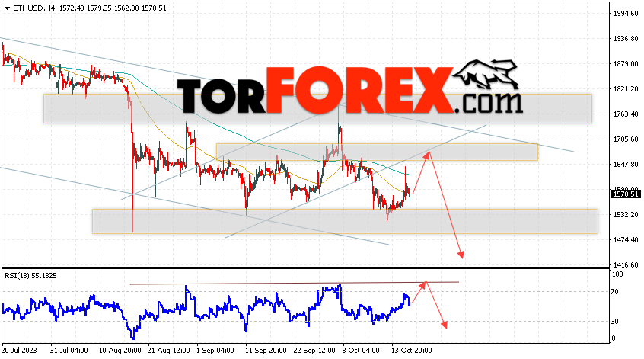644x359 pixels.
Task: Click the OHLC values 1572.40 1579.35 1562.88 1578.51
Action: [113, 8]
